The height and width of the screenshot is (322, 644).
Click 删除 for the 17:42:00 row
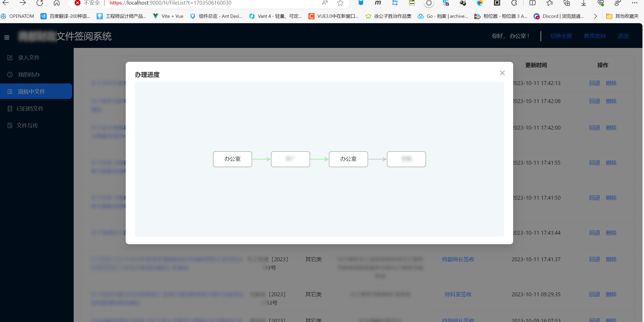[x=611, y=128]
